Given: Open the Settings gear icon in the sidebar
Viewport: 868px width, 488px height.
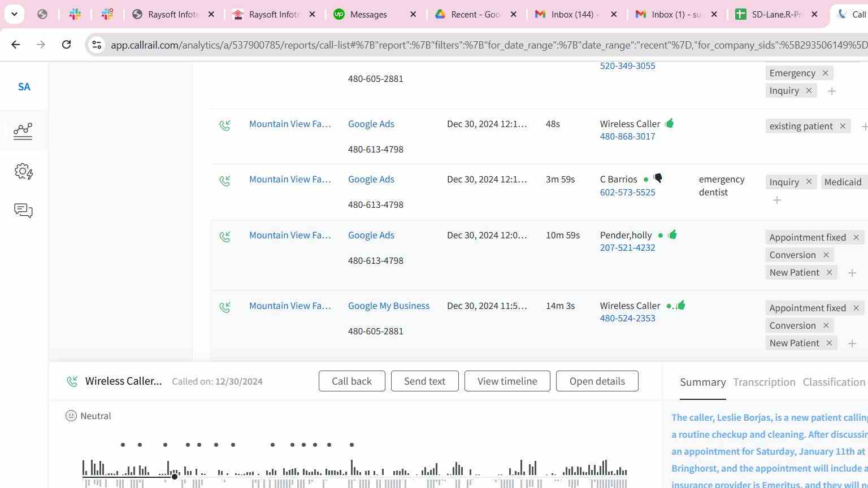Looking at the screenshot, I should pyautogui.click(x=24, y=171).
